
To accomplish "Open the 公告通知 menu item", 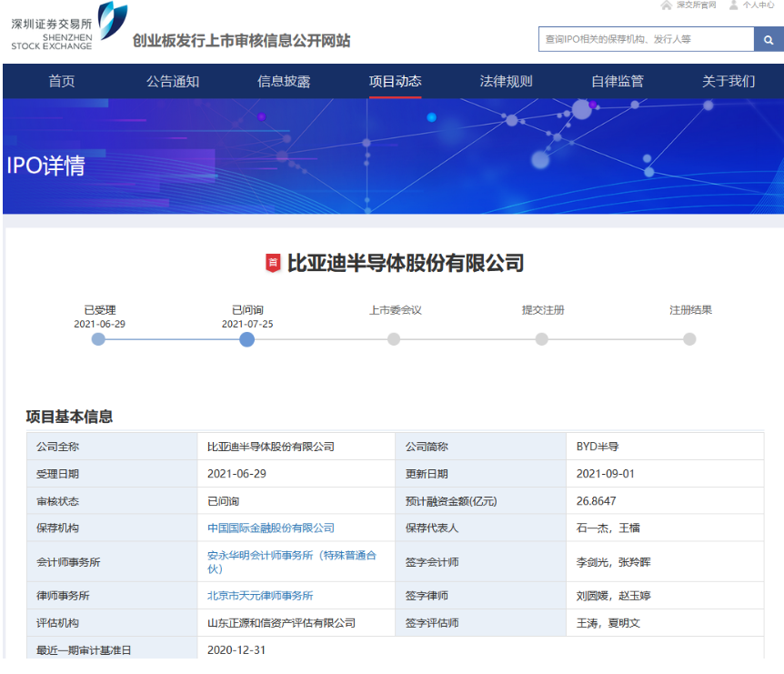I will click(173, 81).
